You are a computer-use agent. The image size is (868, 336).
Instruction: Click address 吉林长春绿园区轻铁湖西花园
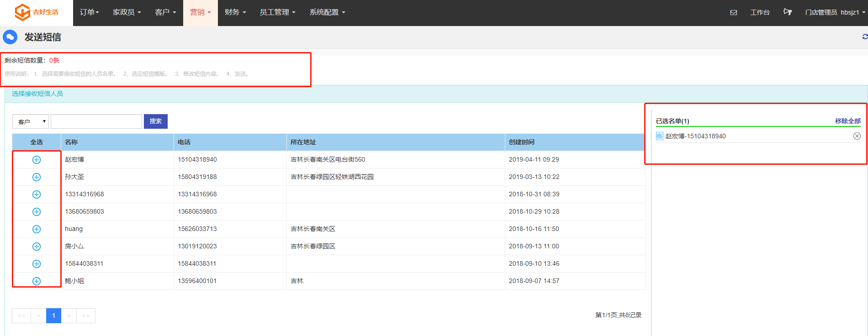point(332,177)
